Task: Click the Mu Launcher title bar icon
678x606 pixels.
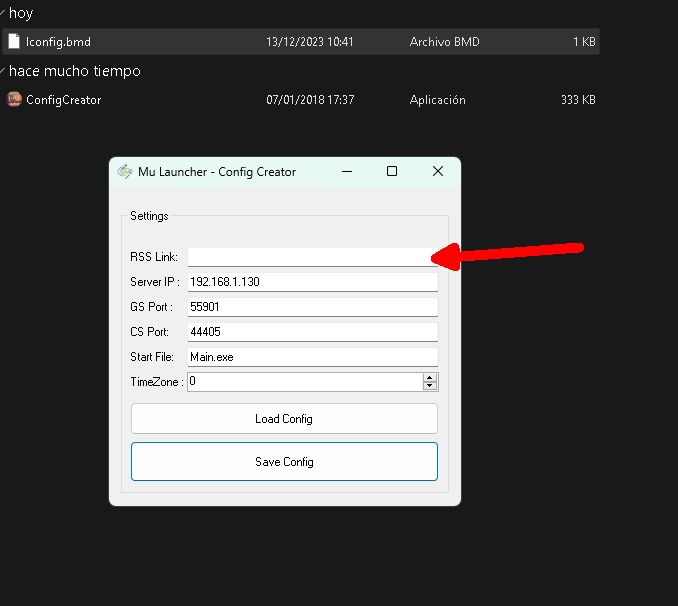Action: (x=125, y=172)
